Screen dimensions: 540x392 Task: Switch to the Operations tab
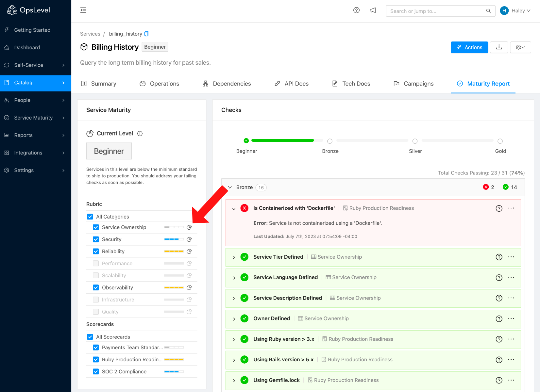pos(159,84)
